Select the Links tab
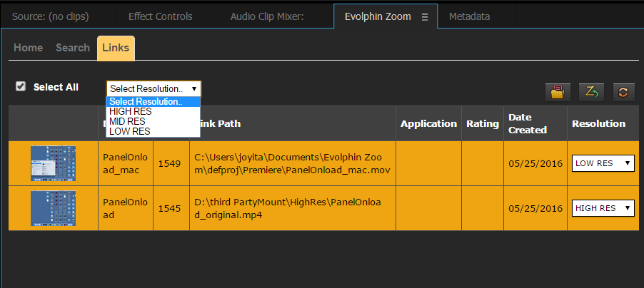The height and width of the screenshot is (288, 644). pyautogui.click(x=116, y=48)
